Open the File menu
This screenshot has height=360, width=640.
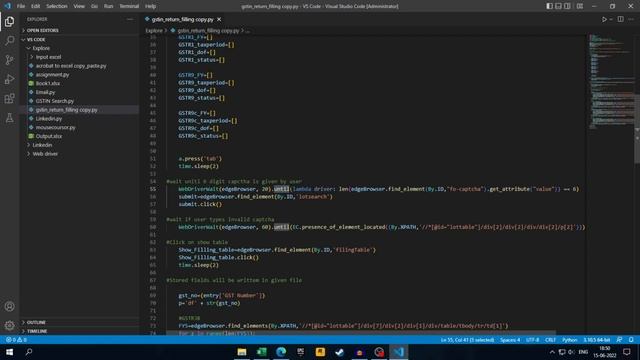21,6
